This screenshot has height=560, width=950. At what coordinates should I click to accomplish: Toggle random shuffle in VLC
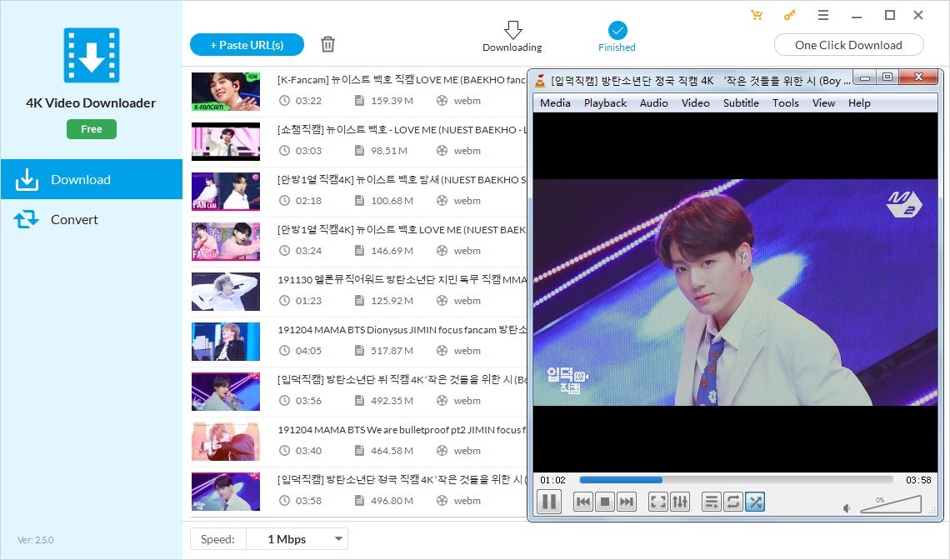755,502
